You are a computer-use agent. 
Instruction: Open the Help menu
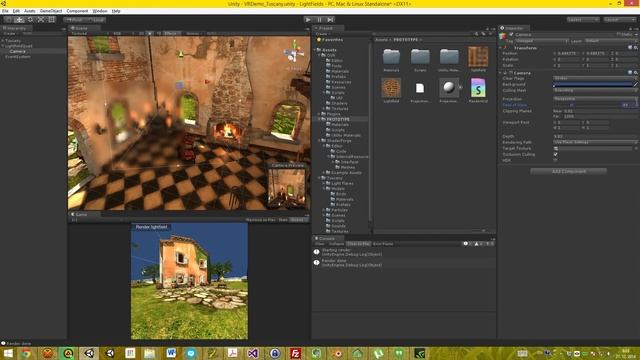coord(116,11)
